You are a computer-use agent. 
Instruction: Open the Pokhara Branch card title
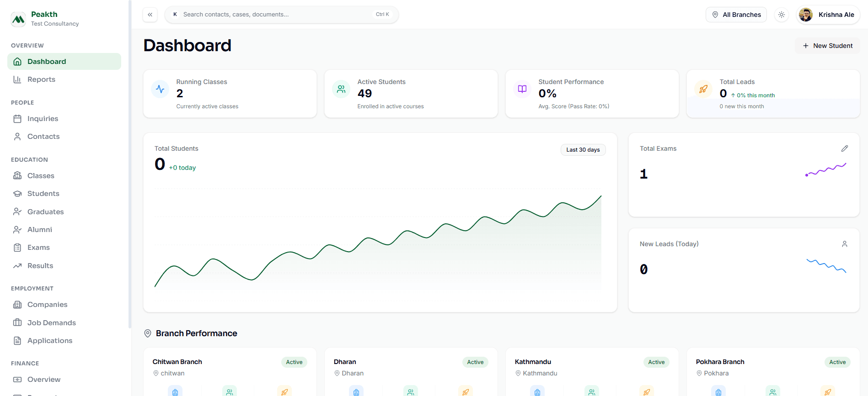click(x=720, y=362)
